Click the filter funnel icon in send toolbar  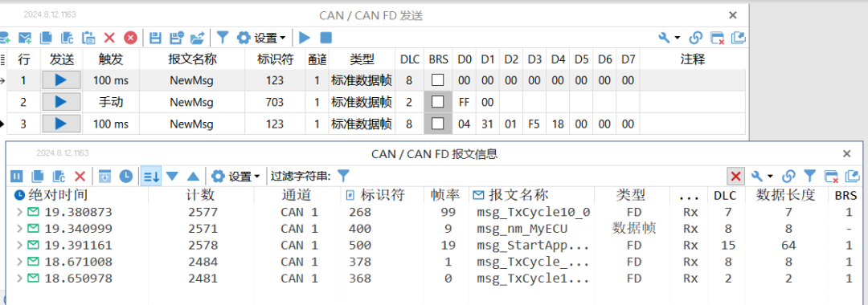tap(222, 38)
